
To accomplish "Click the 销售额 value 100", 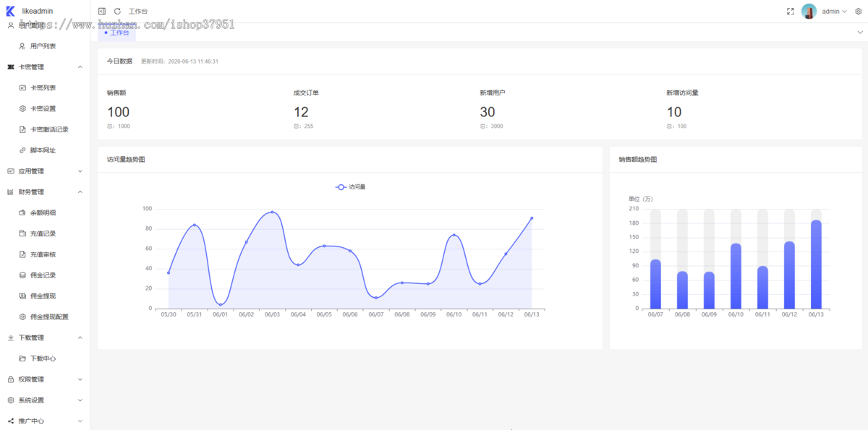I will click(119, 112).
